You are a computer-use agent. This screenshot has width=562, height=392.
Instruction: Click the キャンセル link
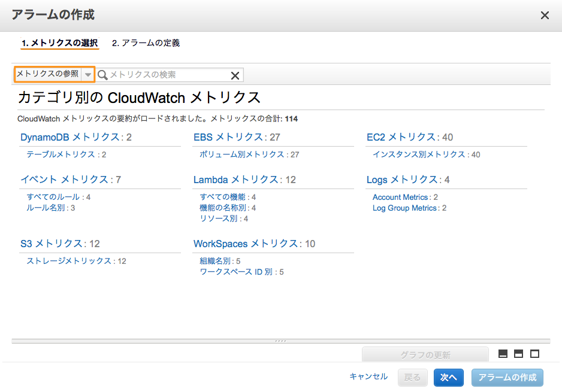pyautogui.click(x=368, y=376)
